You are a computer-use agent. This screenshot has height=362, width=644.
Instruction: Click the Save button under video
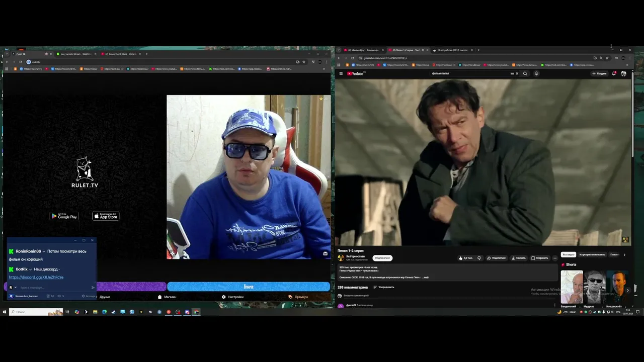pyautogui.click(x=540, y=258)
